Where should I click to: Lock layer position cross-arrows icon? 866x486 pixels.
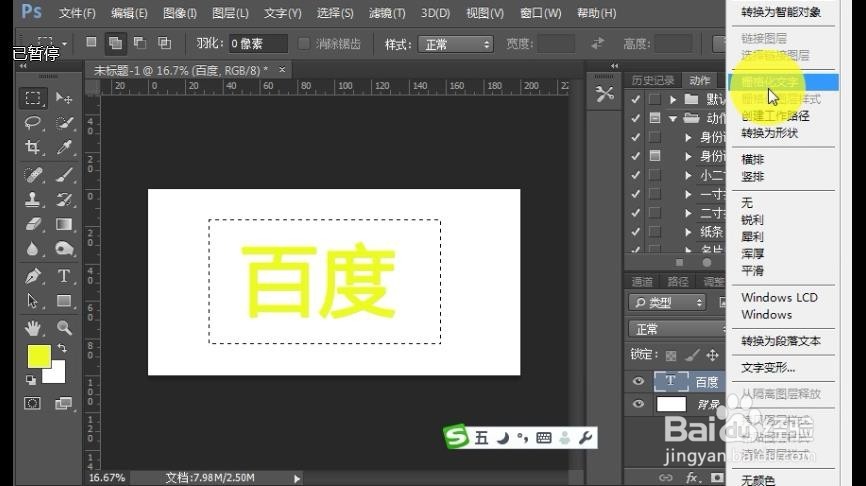(x=712, y=355)
